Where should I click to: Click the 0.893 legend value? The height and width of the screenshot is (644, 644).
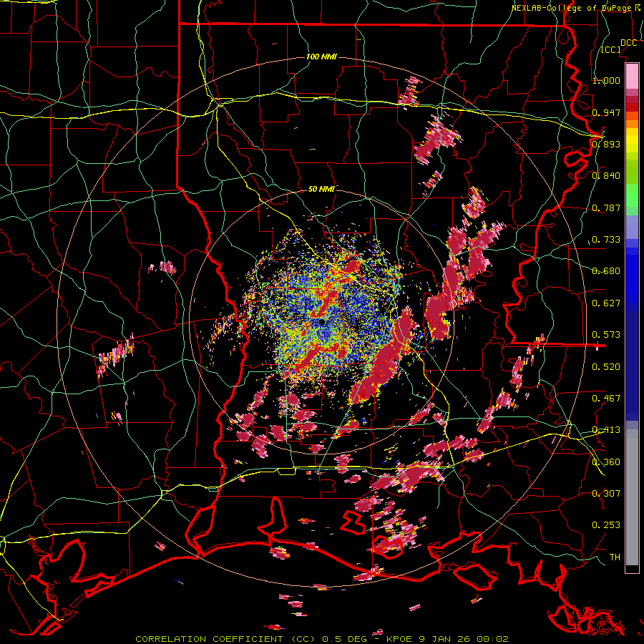606,144
